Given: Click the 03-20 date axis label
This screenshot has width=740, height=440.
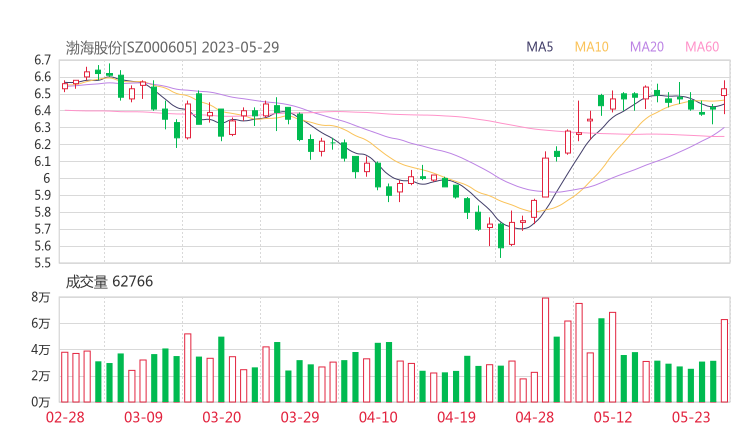Looking at the screenshot, I should 222,417.
